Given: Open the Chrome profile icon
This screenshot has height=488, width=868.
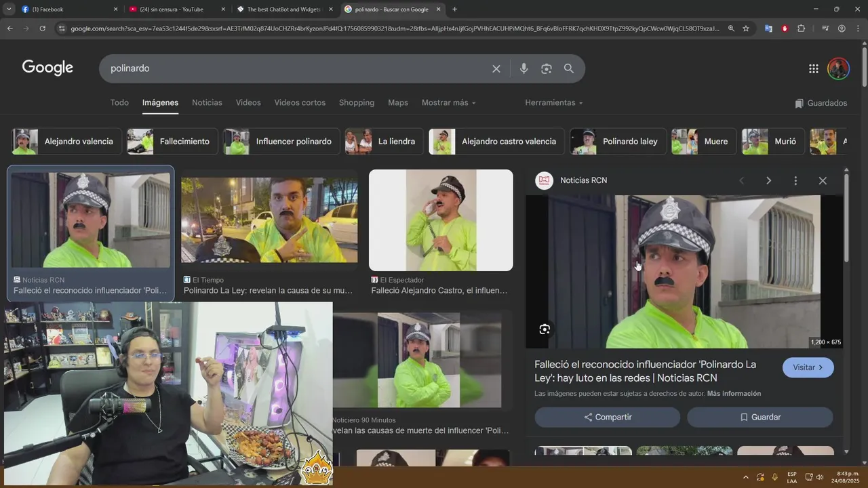Looking at the screenshot, I should [x=842, y=28].
